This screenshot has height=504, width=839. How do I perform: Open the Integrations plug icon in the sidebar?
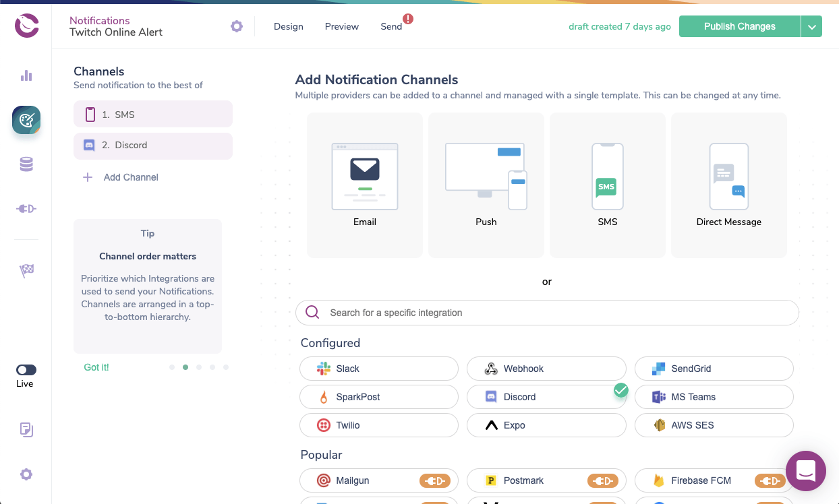[26, 208]
